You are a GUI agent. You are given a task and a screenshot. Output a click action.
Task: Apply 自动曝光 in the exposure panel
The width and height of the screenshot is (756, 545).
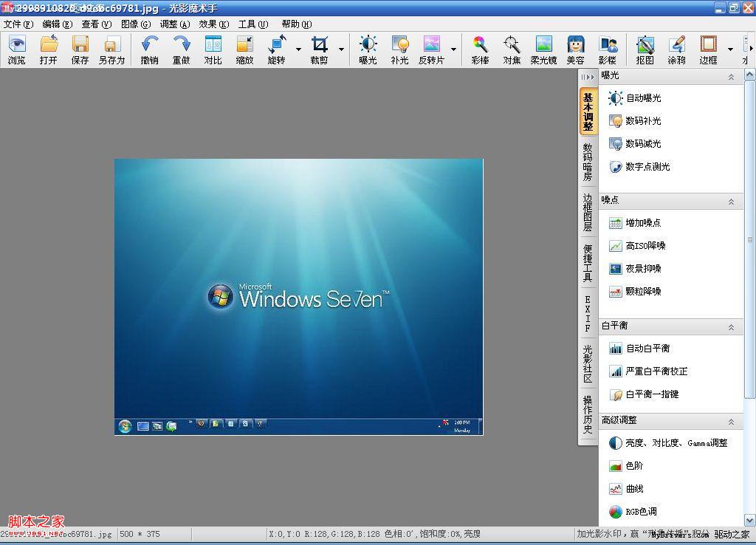[x=635, y=98]
